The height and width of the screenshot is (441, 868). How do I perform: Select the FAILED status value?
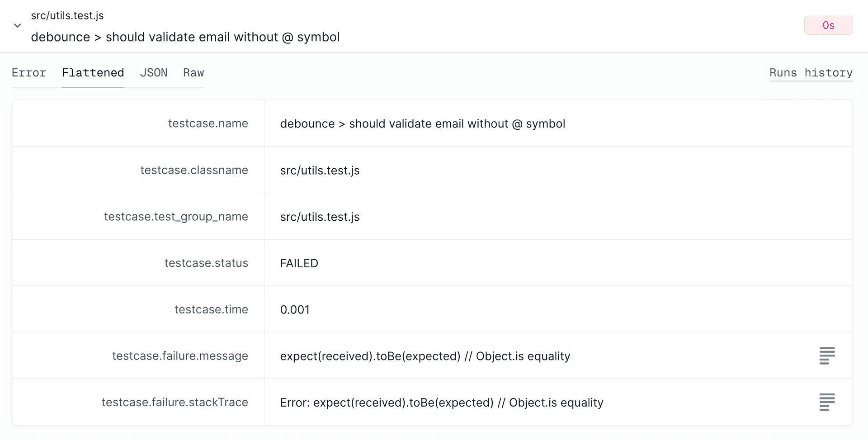299,263
